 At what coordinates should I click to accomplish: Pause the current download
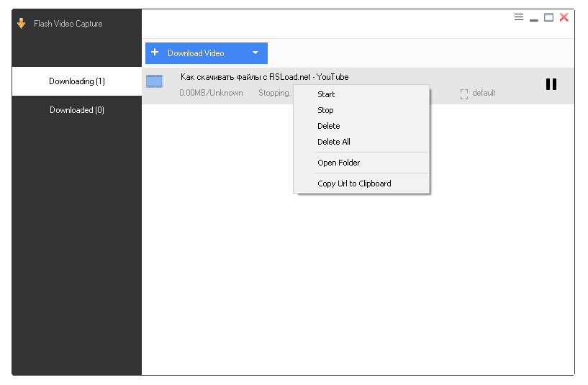(551, 84)
